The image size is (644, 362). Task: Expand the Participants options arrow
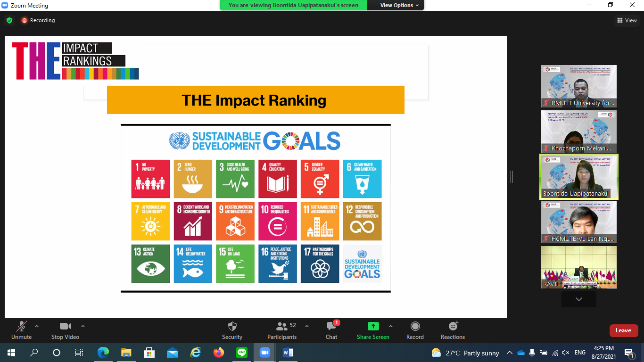click(307, 326)
